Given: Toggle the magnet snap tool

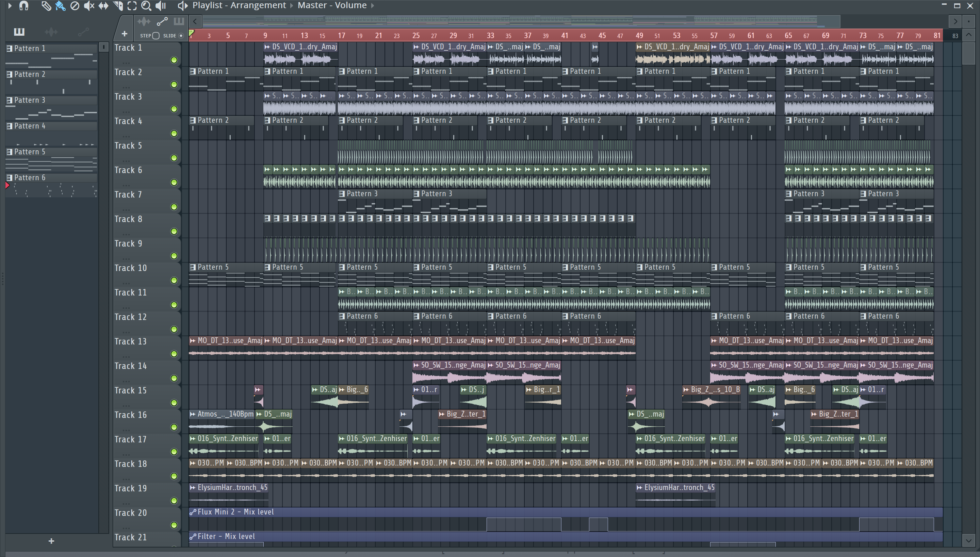Looking at the screenshot, I should pyautogui.click(x=24, y=6).
